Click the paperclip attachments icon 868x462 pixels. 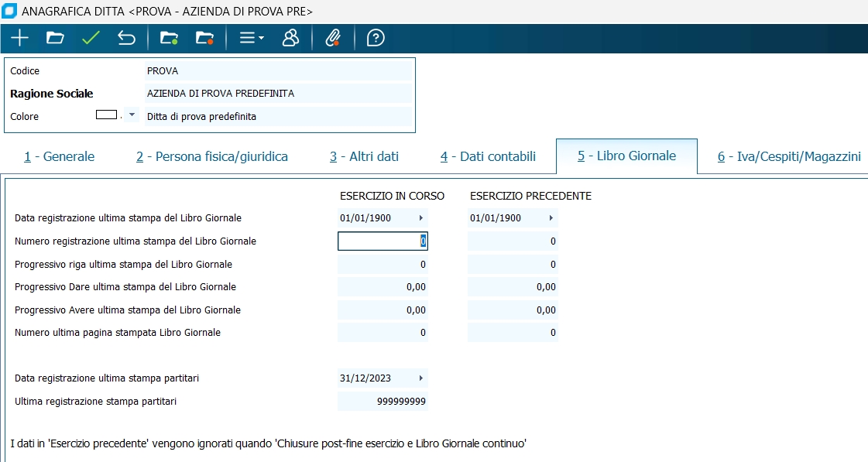(333, 38)
